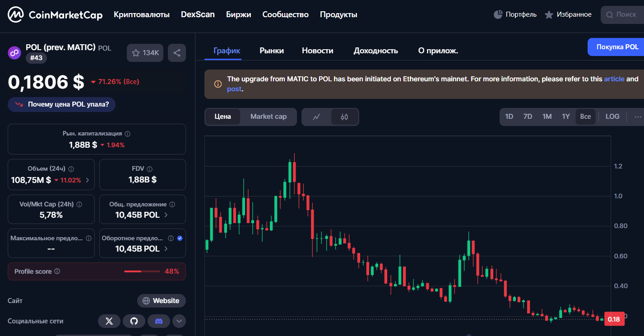Click the 71.26% (Все) price change text

coord(115,82)
